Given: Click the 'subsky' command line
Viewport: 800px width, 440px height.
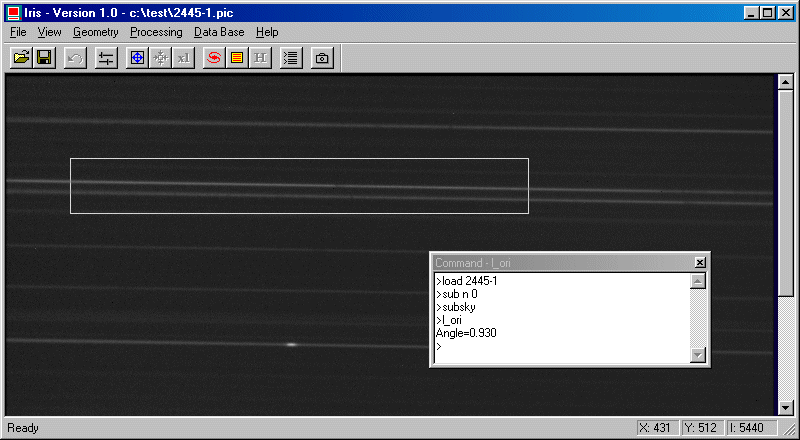Looking at the screenshot, I should click(x=456, y=307).
